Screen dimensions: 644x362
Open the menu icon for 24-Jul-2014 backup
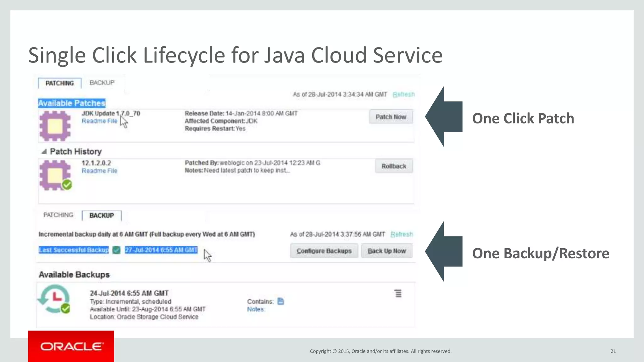tap(398, 293)
